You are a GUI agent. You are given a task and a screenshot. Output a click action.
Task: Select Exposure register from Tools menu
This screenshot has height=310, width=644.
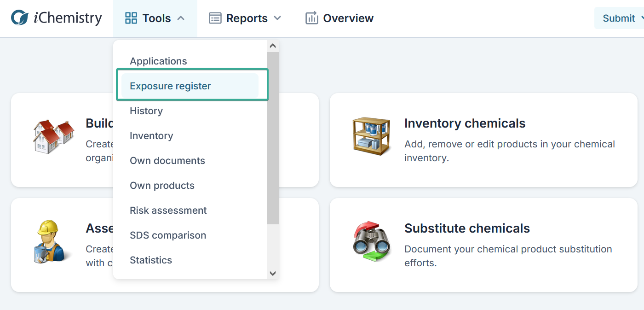click(x=170, y=86)
